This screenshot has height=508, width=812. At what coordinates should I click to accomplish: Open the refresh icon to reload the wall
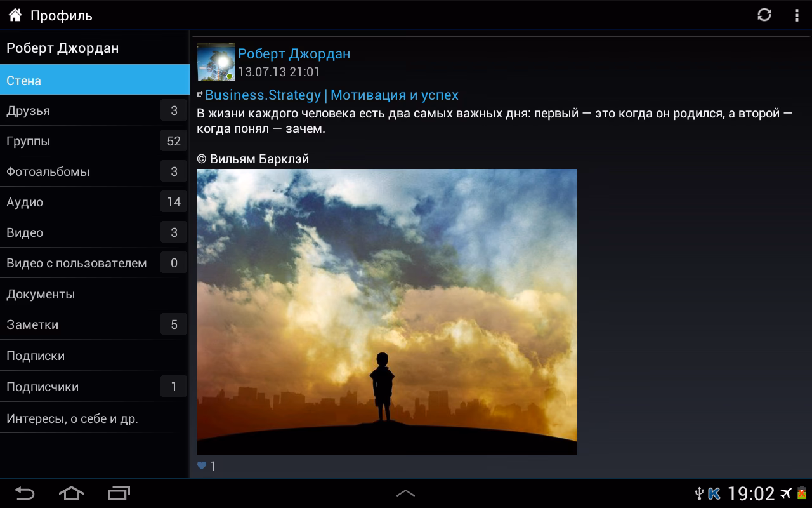pos(764,14)
